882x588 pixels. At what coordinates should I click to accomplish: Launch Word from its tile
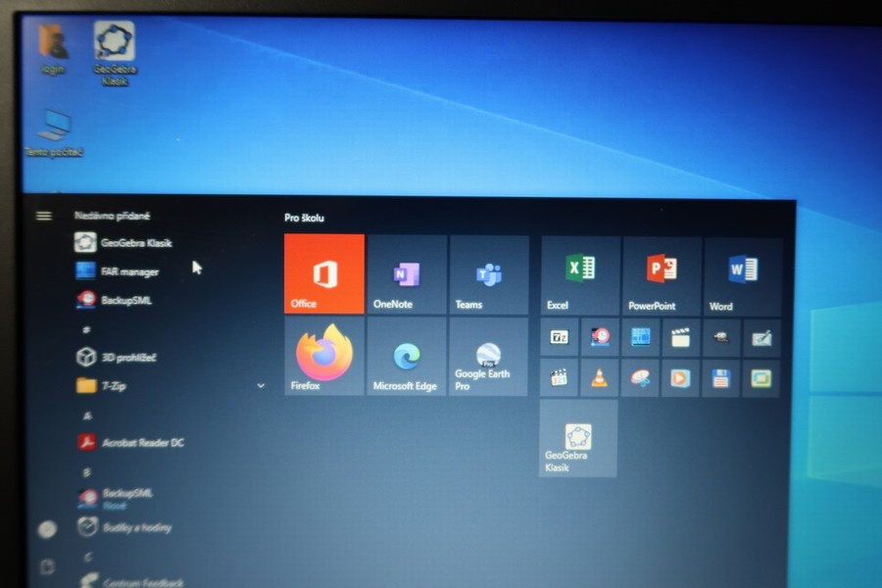pyautogui.click(x=743, y=276)
